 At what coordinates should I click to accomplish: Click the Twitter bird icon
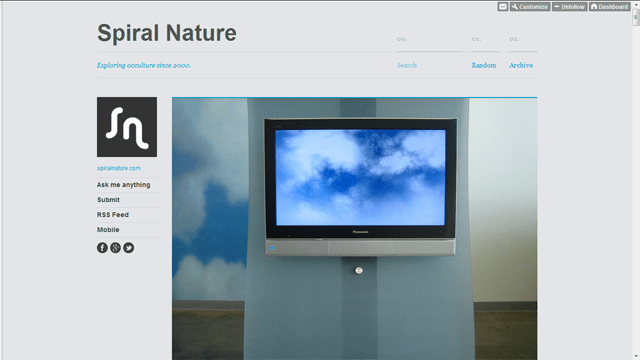click(129, 248)
